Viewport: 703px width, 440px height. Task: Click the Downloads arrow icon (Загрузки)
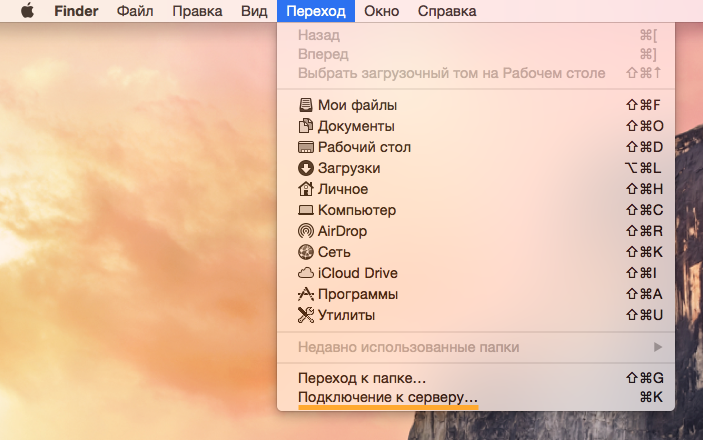(306, 168)
